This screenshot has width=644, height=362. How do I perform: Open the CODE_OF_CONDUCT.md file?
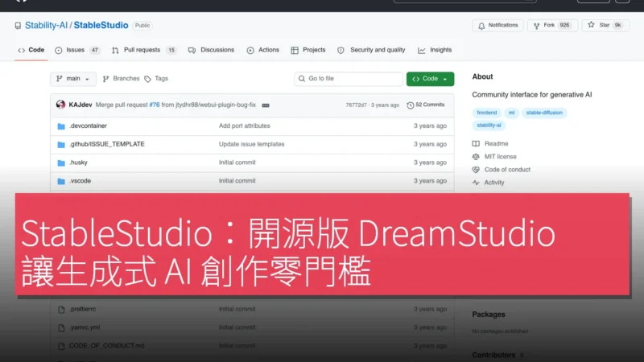click(x=106, y=346)
